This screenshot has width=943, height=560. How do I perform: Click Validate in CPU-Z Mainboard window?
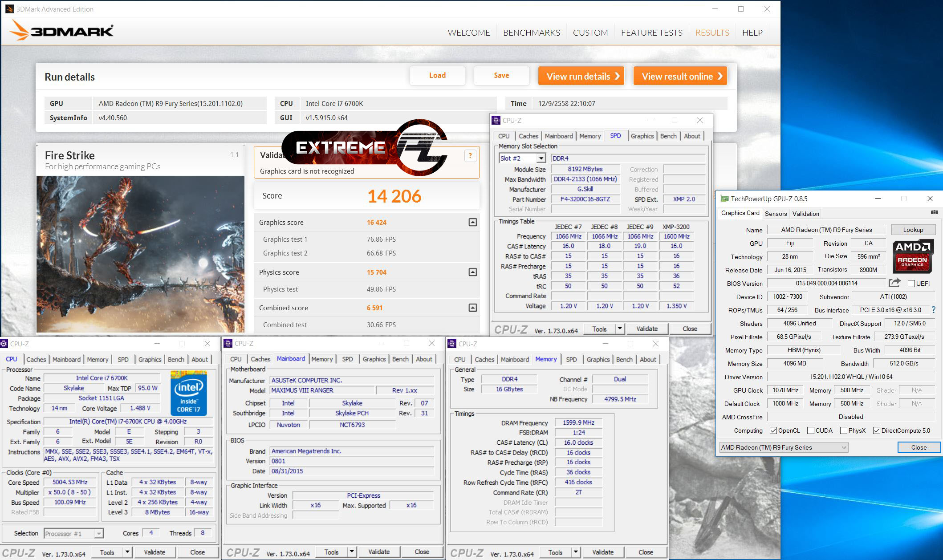click(x=379, y=552)
